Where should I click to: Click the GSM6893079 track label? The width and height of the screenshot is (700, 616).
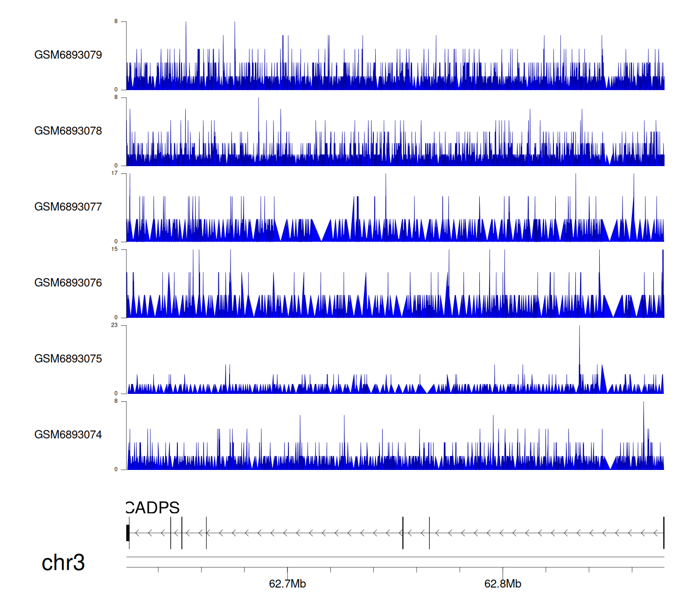click(68, 55)
